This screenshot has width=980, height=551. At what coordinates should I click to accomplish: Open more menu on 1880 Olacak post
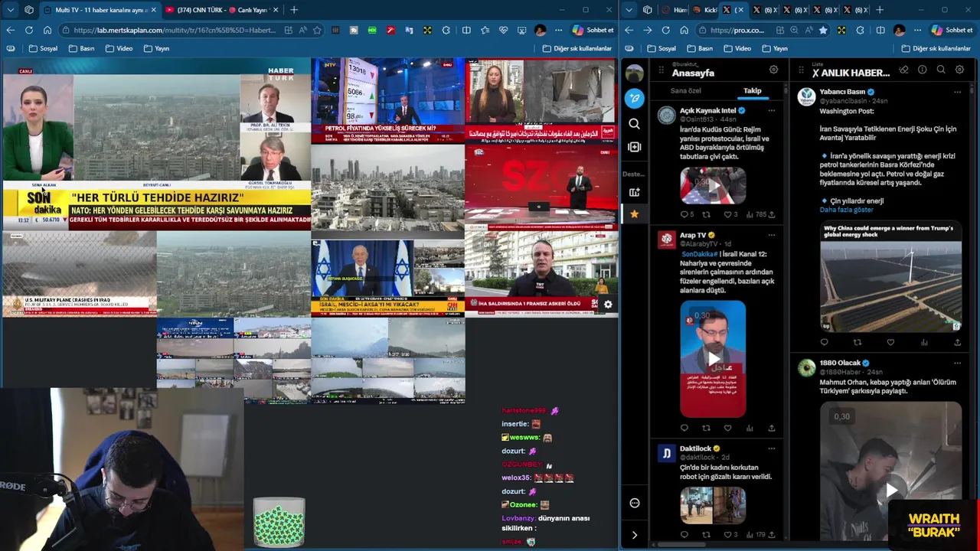[x=957, y=363]
